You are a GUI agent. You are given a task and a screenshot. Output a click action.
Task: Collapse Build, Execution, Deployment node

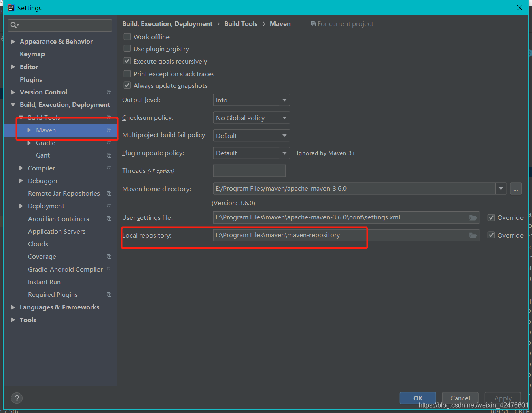click(13, 105)
